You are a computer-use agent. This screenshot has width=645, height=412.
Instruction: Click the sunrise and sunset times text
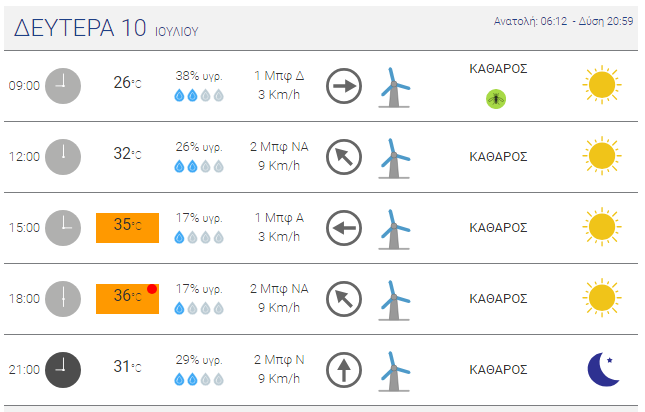[x=564, y=21]
